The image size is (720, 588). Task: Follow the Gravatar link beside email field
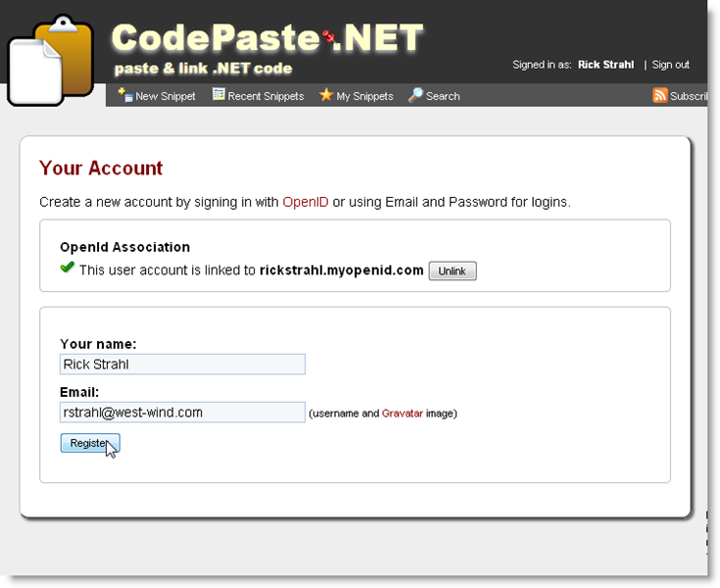403,414
